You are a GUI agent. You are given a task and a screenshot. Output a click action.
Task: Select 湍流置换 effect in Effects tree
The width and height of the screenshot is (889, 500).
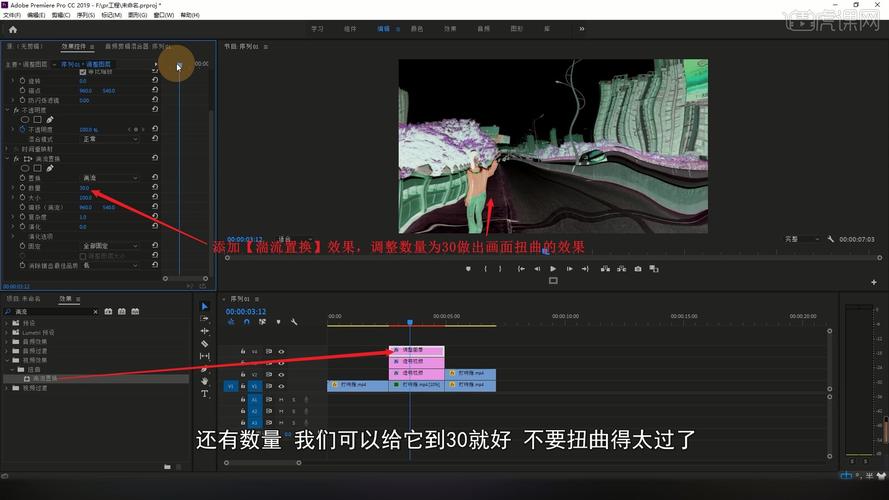click(44, 378)
